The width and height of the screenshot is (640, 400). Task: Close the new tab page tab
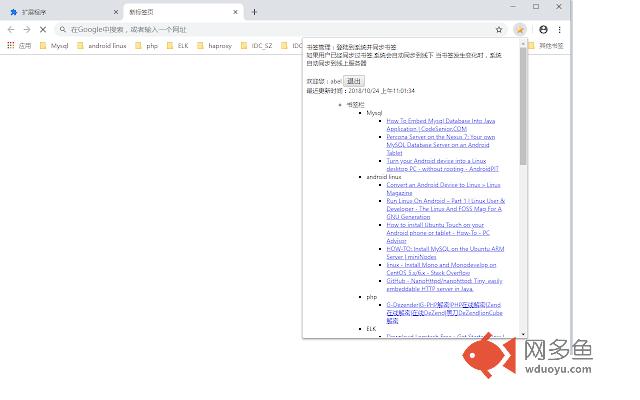coord(236,12)
